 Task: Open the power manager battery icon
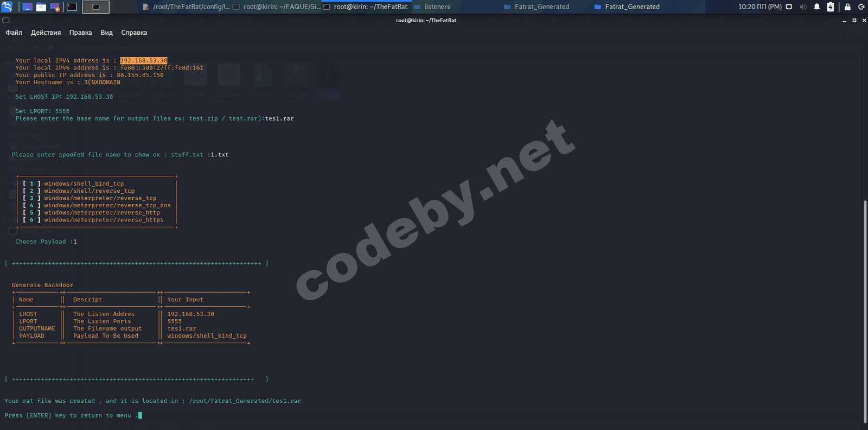coord(830,7)
